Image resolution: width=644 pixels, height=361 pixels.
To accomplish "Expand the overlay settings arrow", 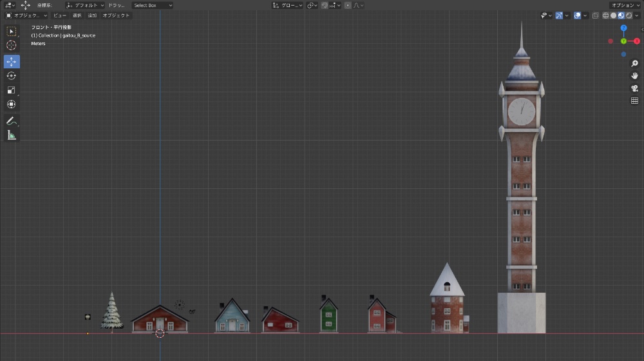I will pos(585,15).
